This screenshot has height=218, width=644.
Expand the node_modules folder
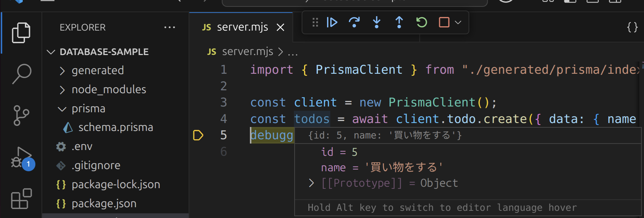click(x=108, y=90)
